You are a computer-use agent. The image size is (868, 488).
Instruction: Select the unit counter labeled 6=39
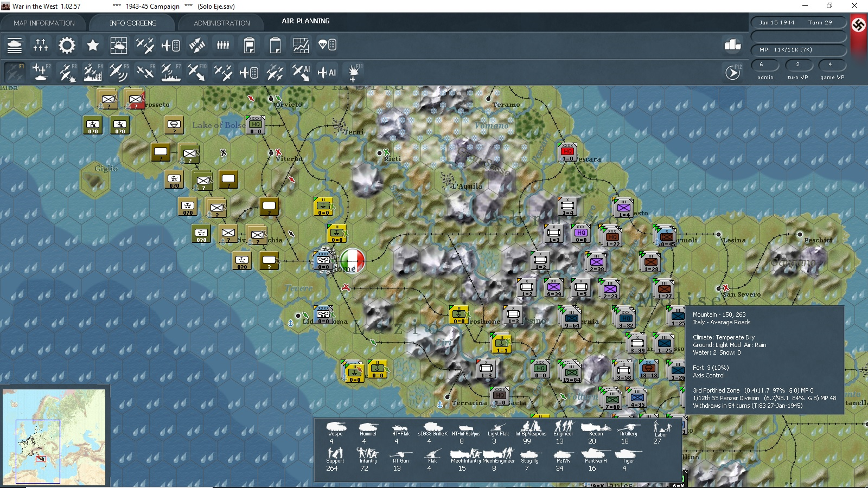click(x=554, y=288)
